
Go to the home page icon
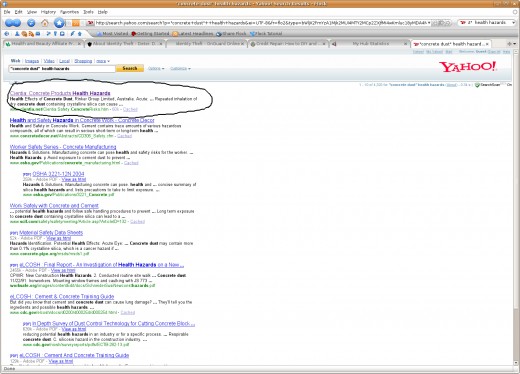tap(45, 23)
